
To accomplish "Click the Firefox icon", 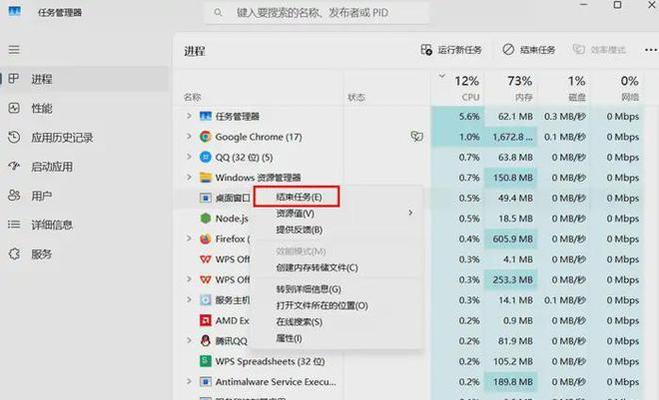I will coord(205,239).
